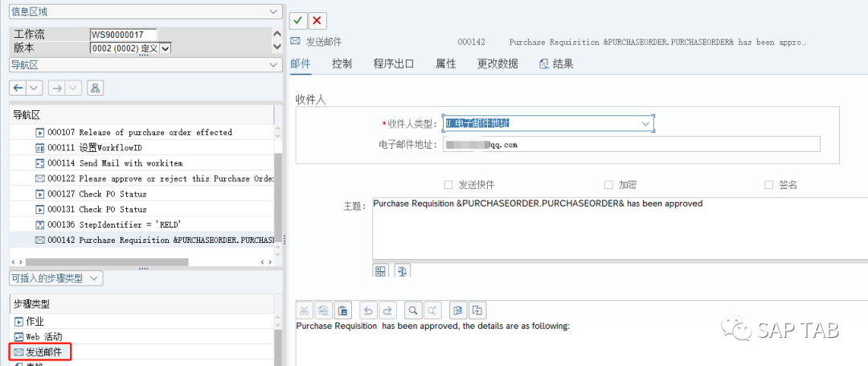This screenshot has height=366, width=868.
Task: Select step 000136 StepIdentifier = 'RELD'
Action: pos(141,224)
